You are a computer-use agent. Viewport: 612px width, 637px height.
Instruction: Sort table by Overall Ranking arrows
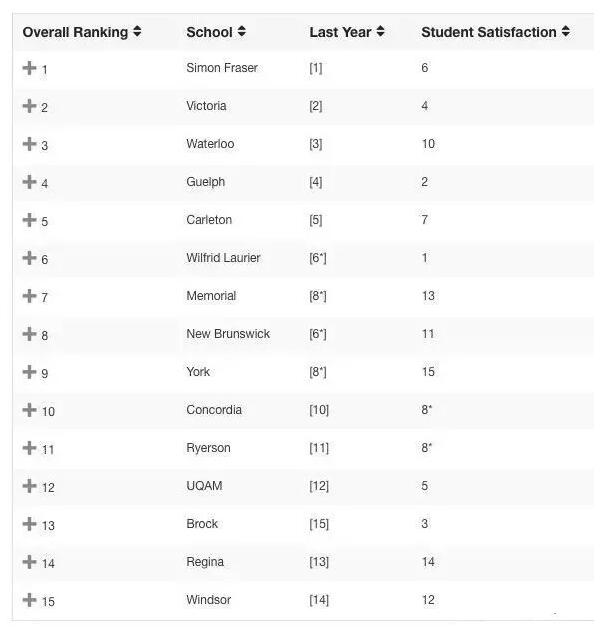[137, 32]
